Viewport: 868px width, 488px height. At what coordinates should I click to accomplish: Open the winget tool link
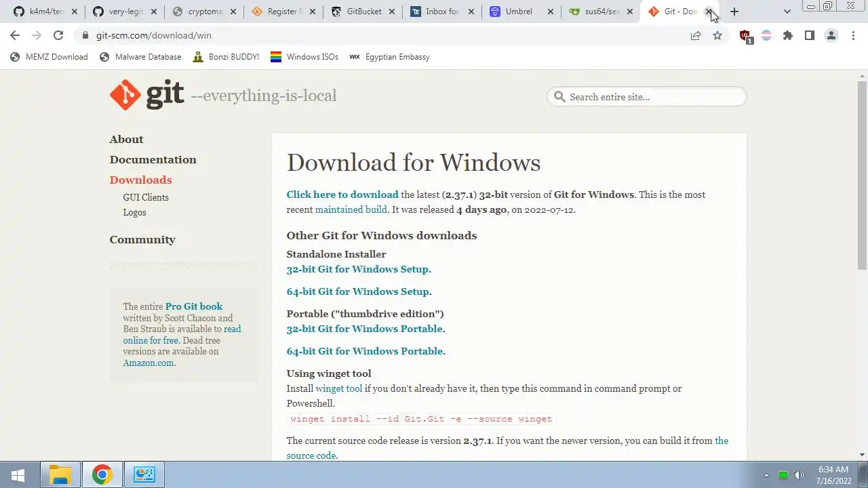[x=338, y=388]
